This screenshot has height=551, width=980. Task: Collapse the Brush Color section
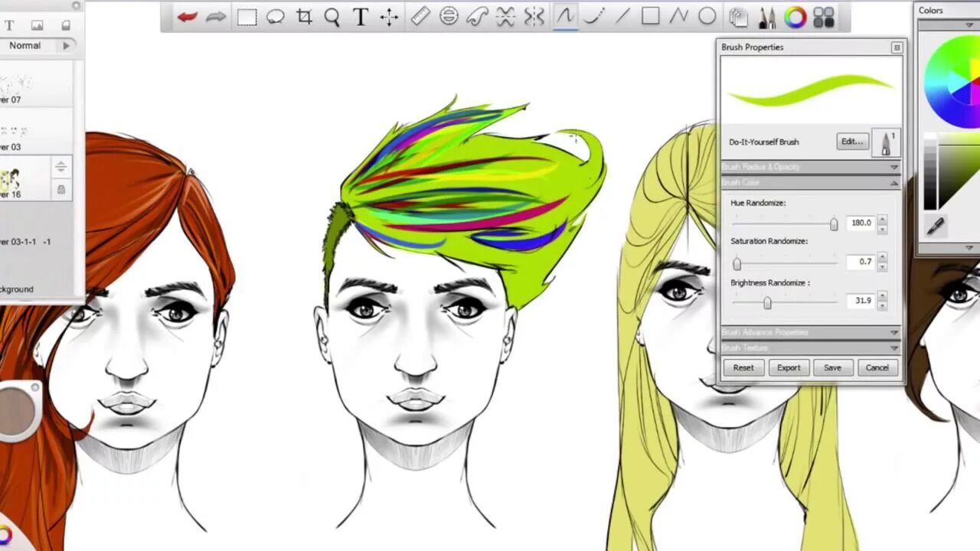click(811, 183)
